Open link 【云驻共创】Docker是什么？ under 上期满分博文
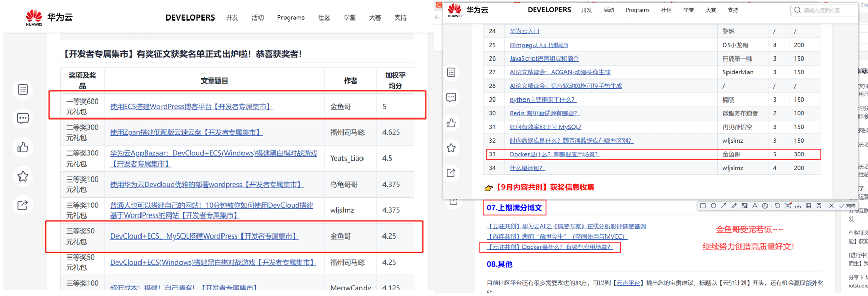The height and width of the screenshot is (296, 868). 549,247
